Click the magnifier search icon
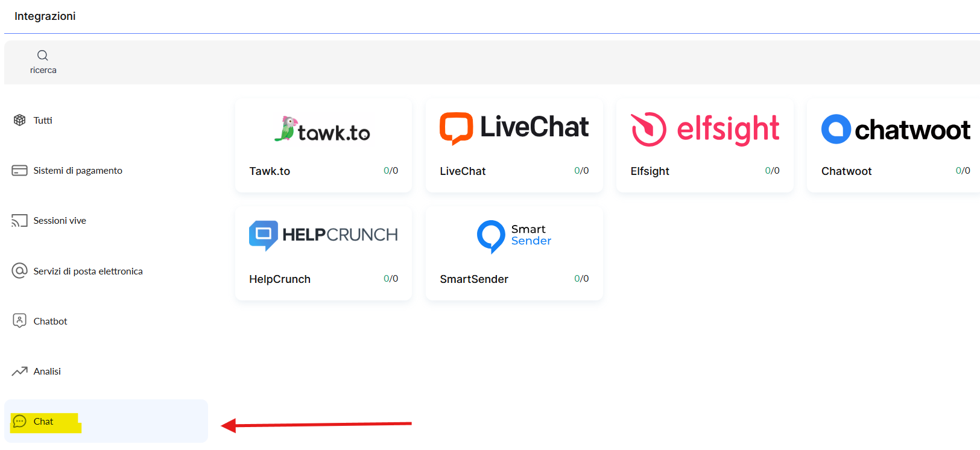Image resolution: width=980 pixels, height=450 pixels. [42, 55]
